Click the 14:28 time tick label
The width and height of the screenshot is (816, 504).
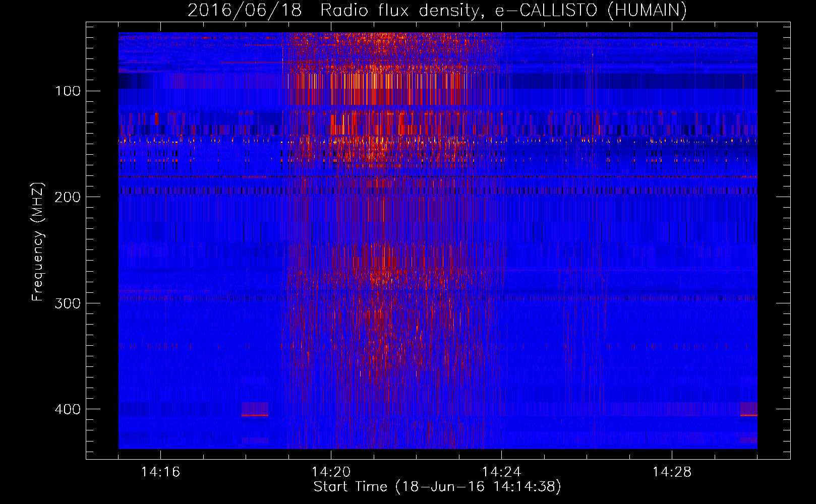(672, 472)
